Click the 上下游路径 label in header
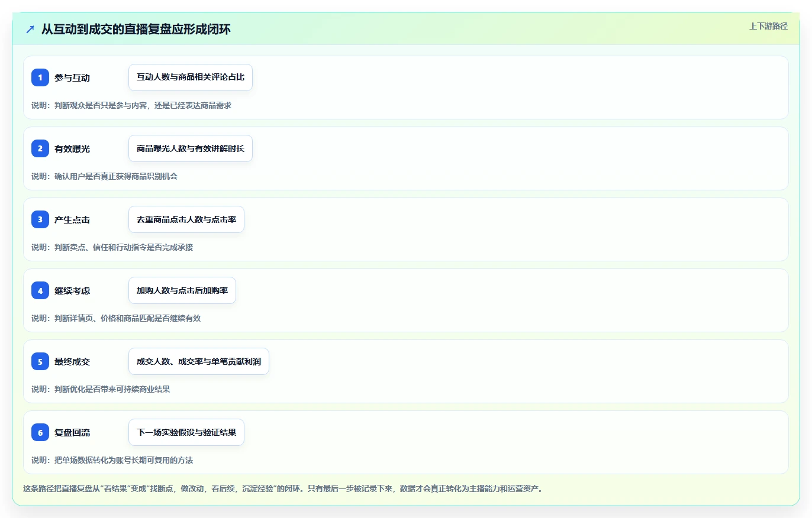812x518 pixels. (768, 26)
